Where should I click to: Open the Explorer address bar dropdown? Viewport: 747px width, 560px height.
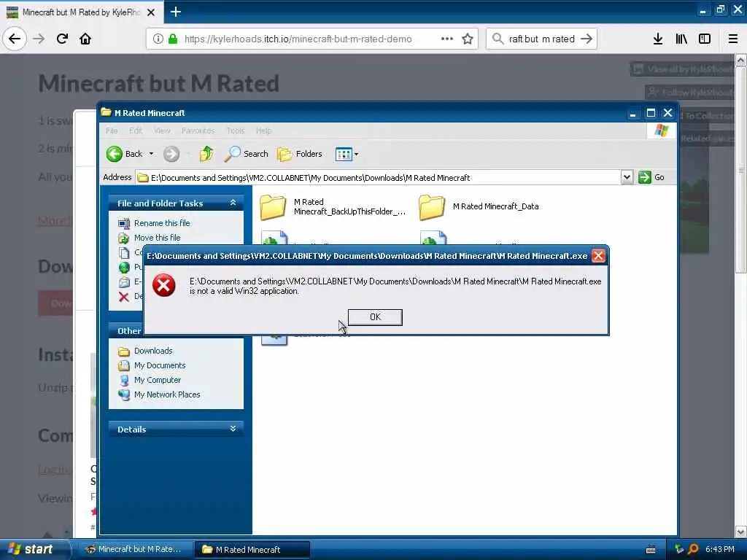point(627,177)
